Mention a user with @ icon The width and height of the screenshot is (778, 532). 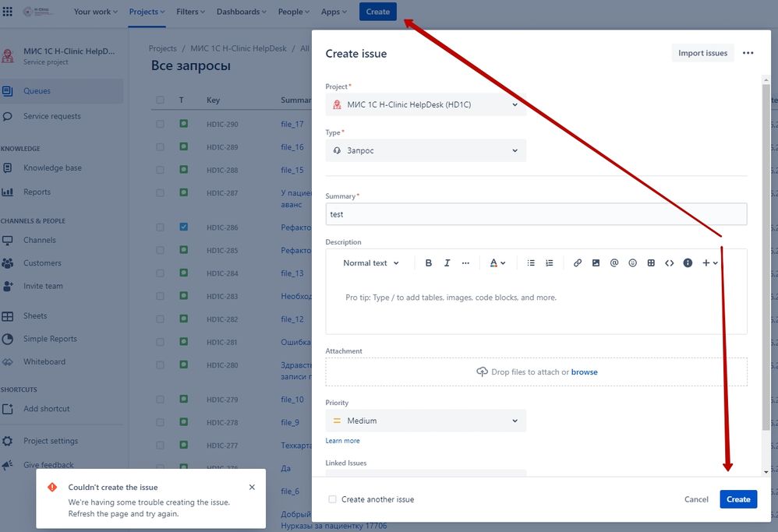[614, 262]
